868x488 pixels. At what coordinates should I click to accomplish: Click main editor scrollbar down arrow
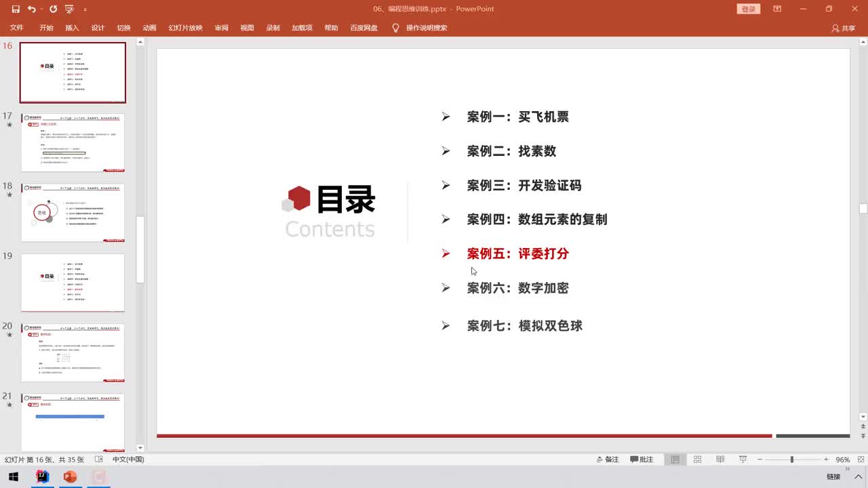[x=863, y=417]
